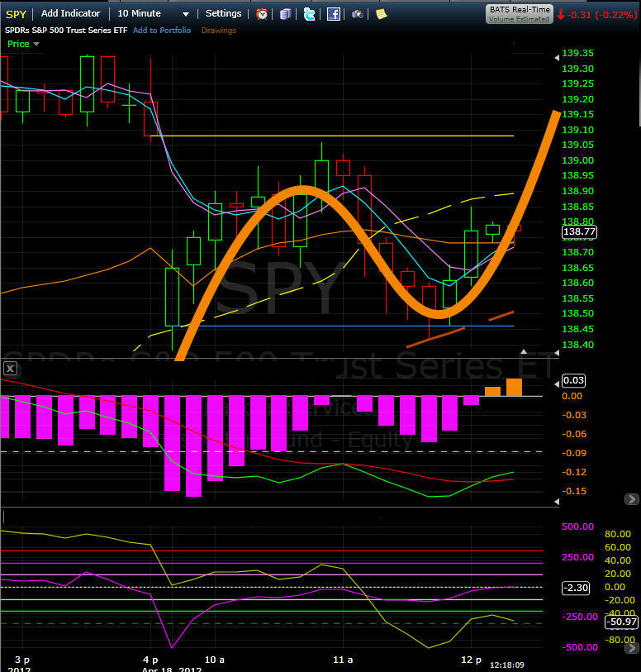The height and width of the screenshot is (672, 641).
Task: Click the gray arrow at bottom-right corner
Action: tap(631, 648)
